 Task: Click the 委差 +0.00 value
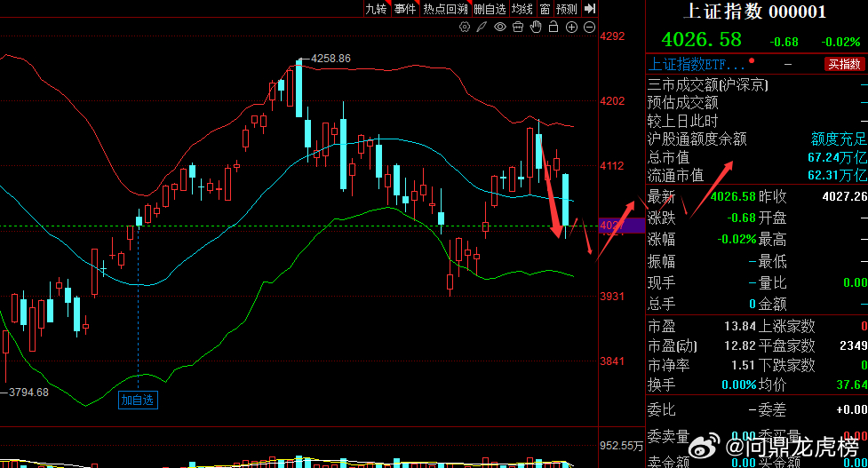tap(851, 410)
